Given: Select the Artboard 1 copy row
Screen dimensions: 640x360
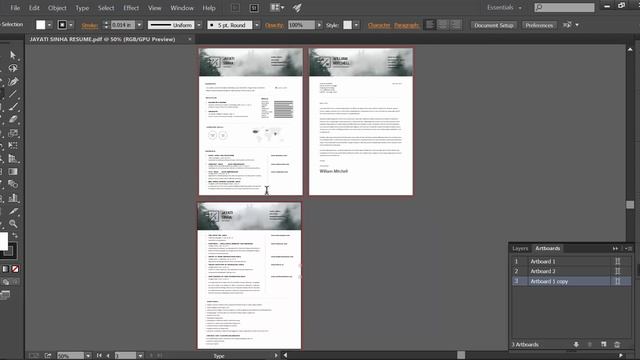Looking at the screenshot, I should (571, 281).
